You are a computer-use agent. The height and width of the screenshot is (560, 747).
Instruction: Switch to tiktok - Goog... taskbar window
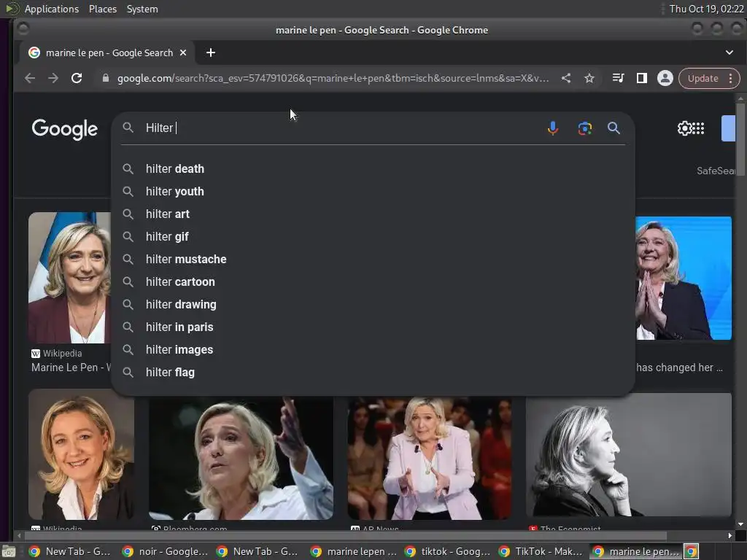[x=447, y=551]
